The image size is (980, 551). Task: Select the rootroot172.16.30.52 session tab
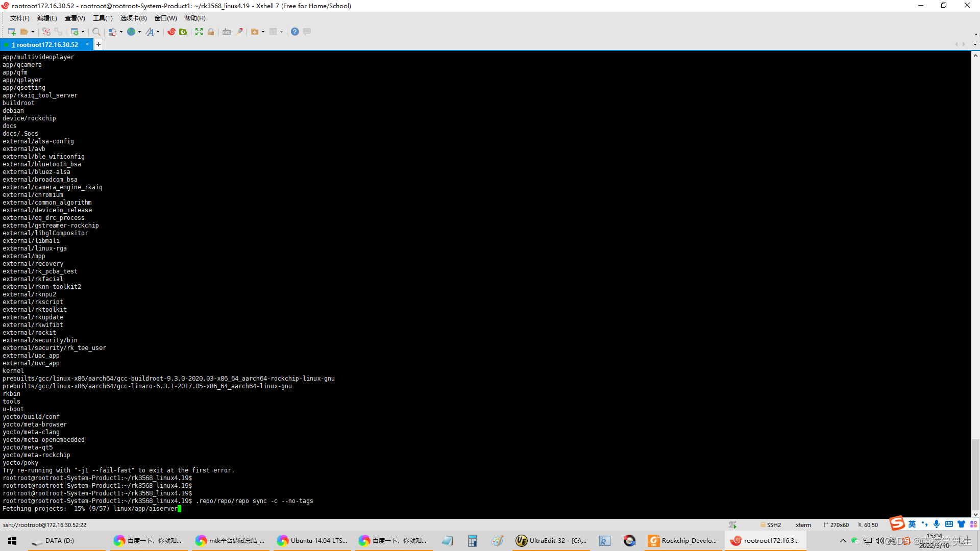click(46, 44)
